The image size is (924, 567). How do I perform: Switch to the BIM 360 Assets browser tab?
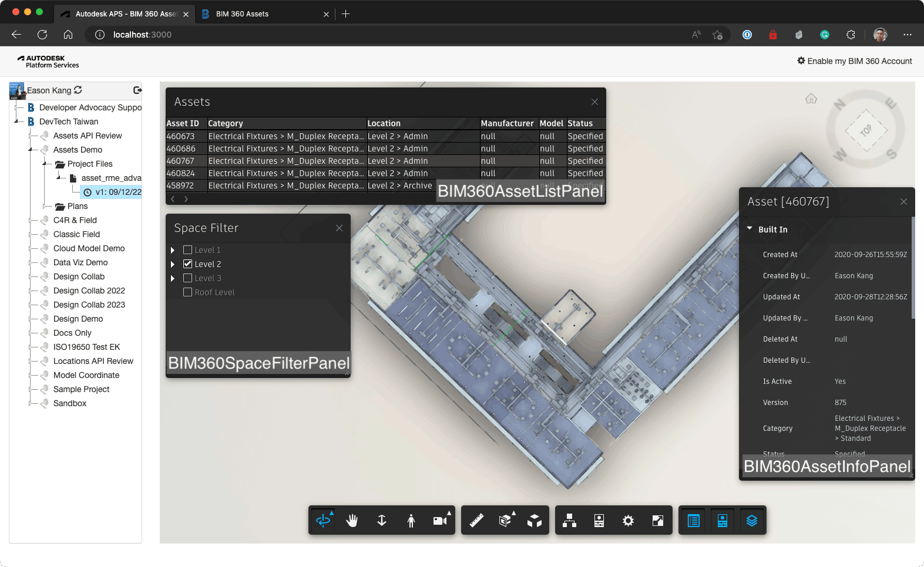click(x=266, y=14)
